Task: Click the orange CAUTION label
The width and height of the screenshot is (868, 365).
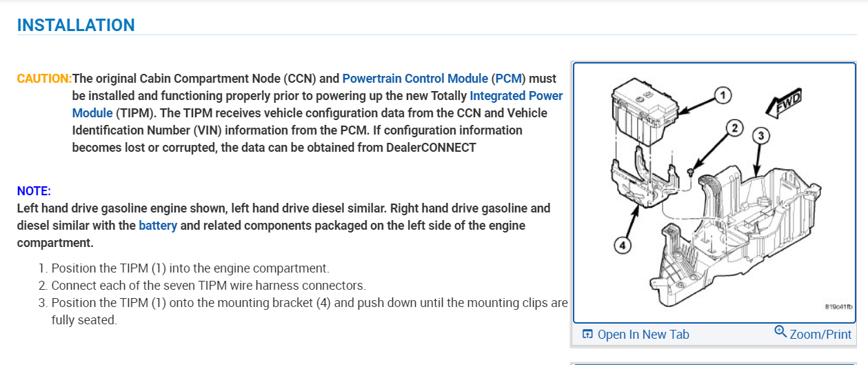Action: [44, 79]
